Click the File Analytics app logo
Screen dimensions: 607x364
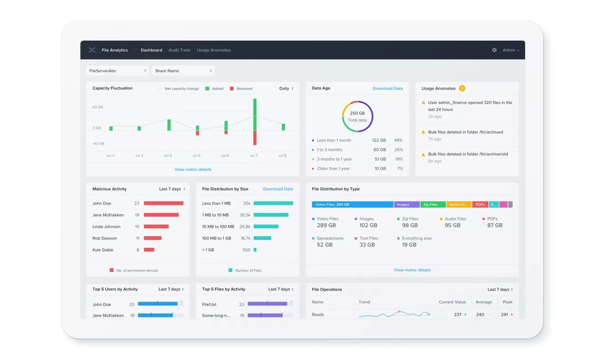point(92,50)
